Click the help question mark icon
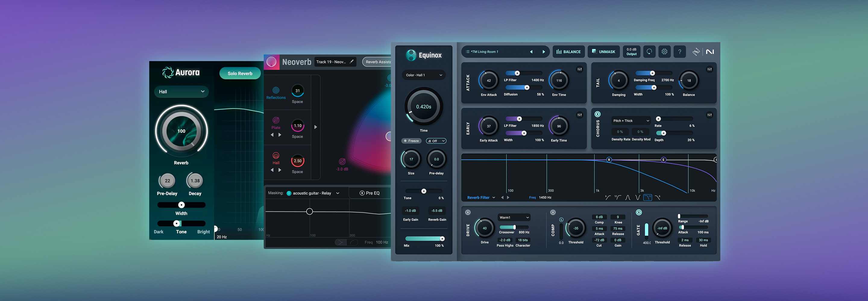 (x=679, y=51)
